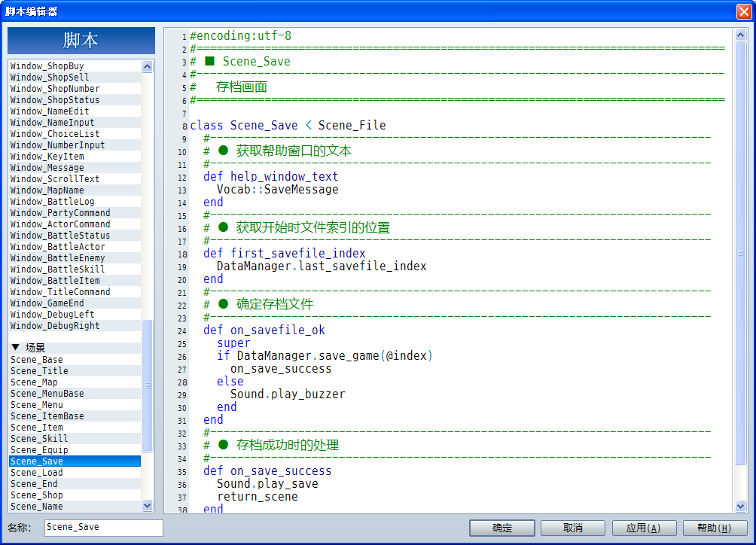Click the 确定 button
This screenshot has height=545, width=756.
pos(502,528)
